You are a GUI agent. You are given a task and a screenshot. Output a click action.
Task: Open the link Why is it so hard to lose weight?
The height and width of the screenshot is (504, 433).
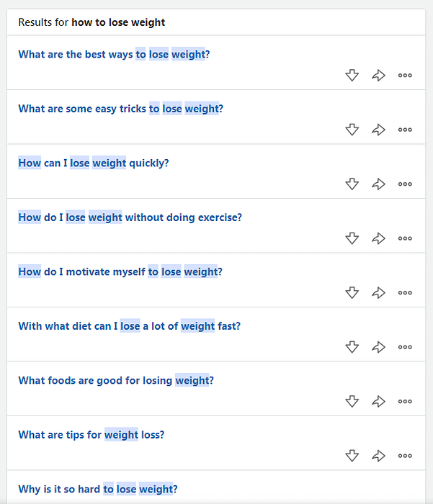click(x=98, y=489)
